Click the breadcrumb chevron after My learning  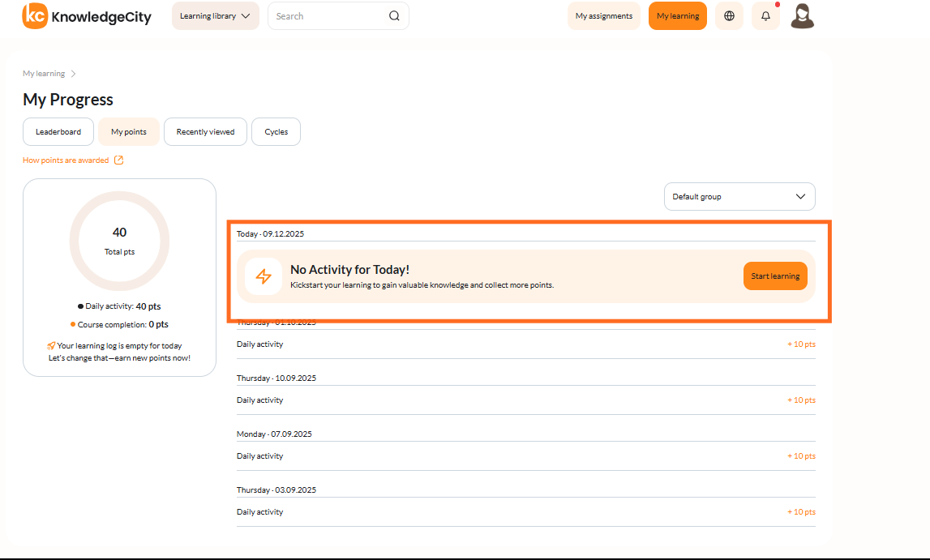click(74, 74)
